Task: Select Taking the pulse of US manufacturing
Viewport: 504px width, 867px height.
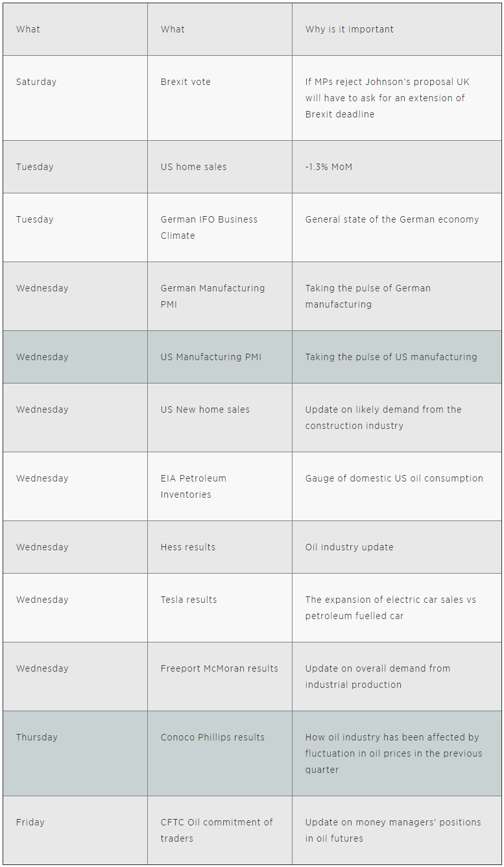Action: 391,357
